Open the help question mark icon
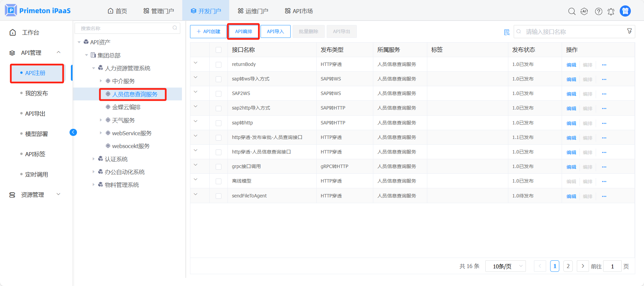The height and width of the screenshot is (286, 644). click(x=598, y=11)
